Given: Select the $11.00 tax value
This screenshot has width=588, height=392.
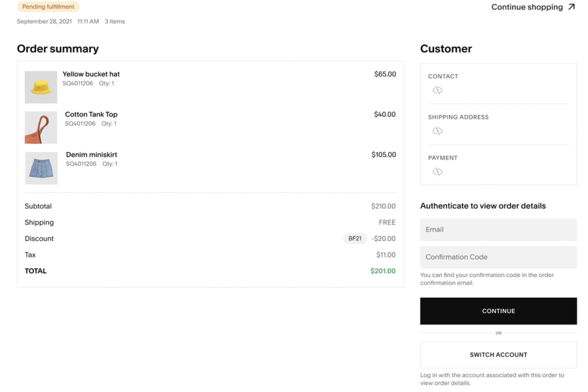Looking at the screenshot, I should click(386, 255).
